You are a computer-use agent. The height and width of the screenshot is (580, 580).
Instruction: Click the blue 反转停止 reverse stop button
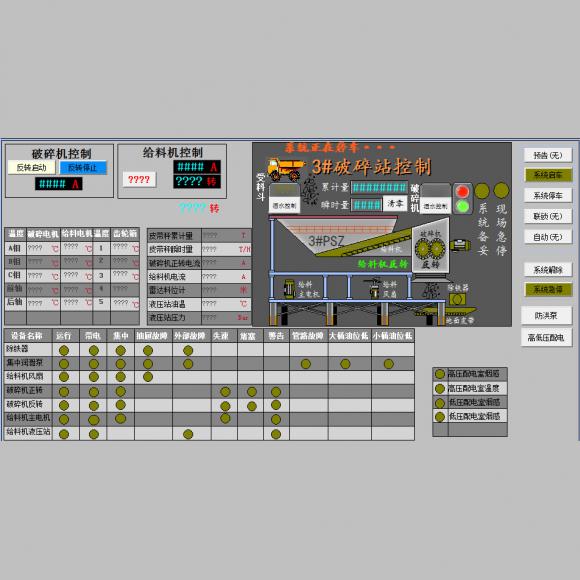pyautogui.click(x=83, y=168)
